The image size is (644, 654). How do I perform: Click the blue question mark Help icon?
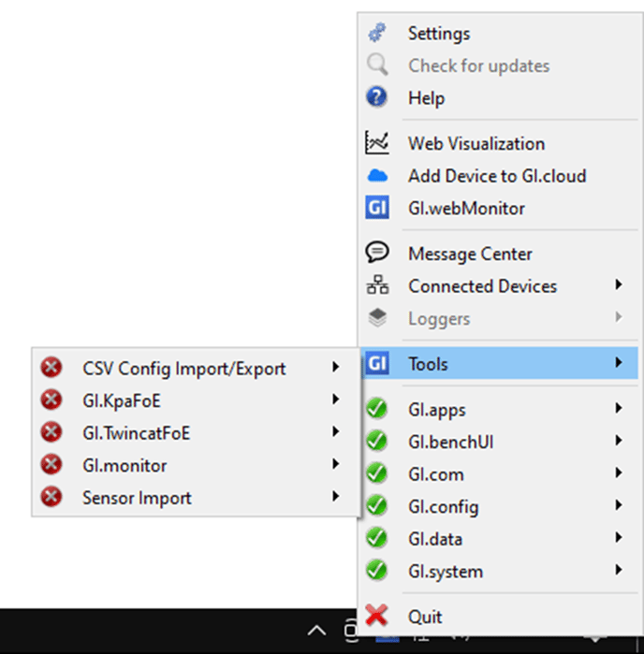tap(377, 97)
